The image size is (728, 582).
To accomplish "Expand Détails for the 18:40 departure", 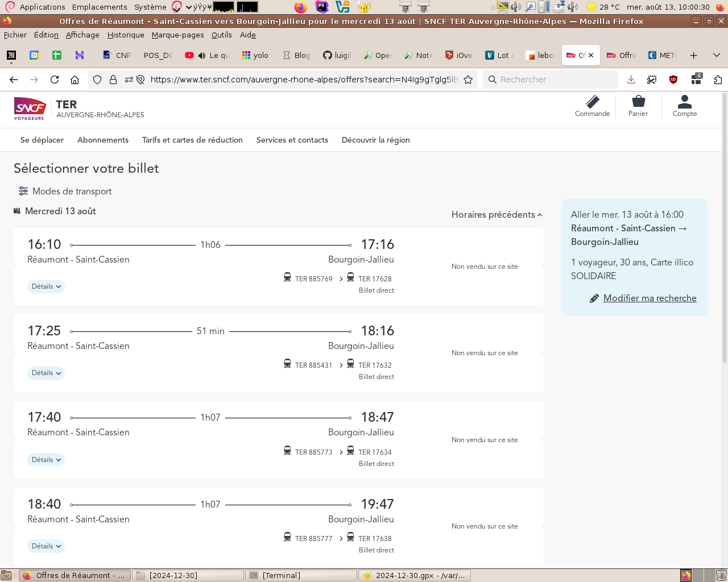I will [x=46, y=546].
